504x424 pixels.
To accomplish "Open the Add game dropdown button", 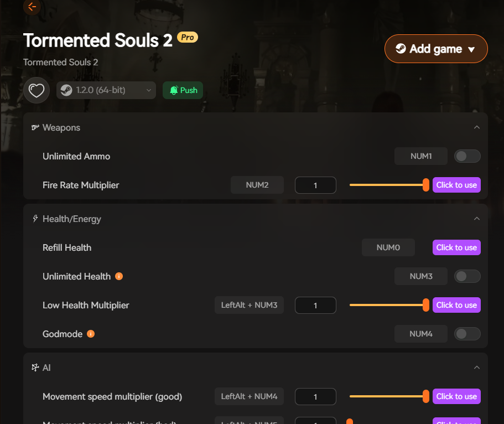I will click(x=436, y=49).
